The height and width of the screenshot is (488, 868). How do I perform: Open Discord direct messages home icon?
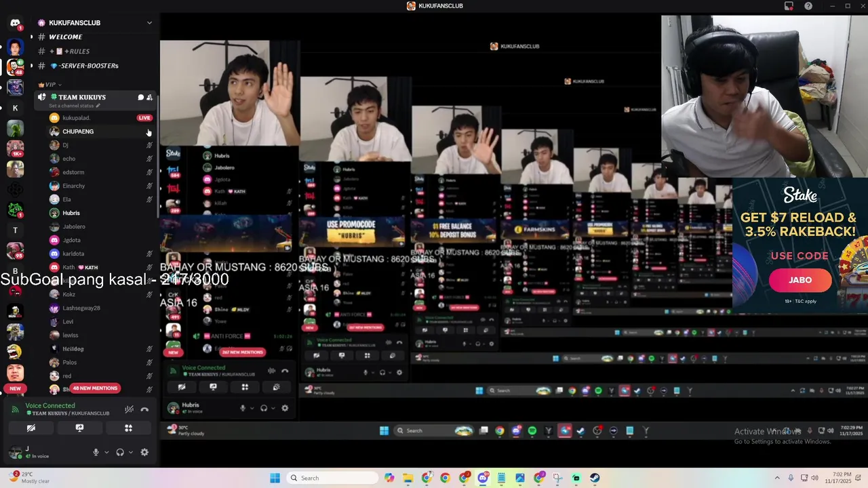click(15, 23)
